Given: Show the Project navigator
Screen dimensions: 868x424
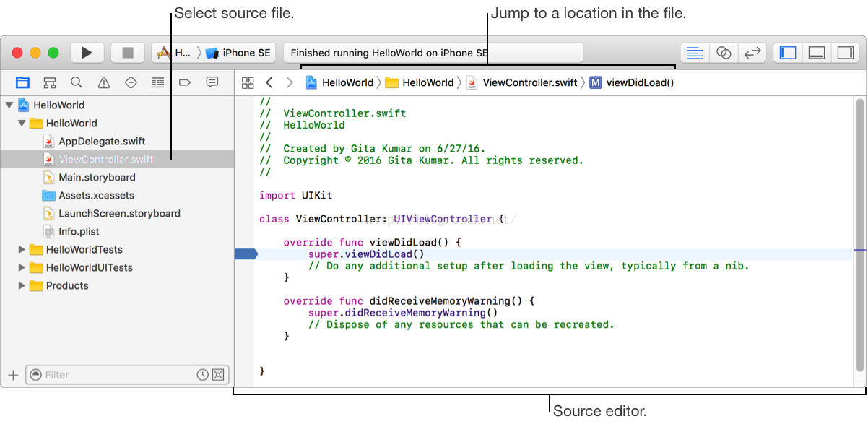Looking at the screenshot, I should click(22, 82).
